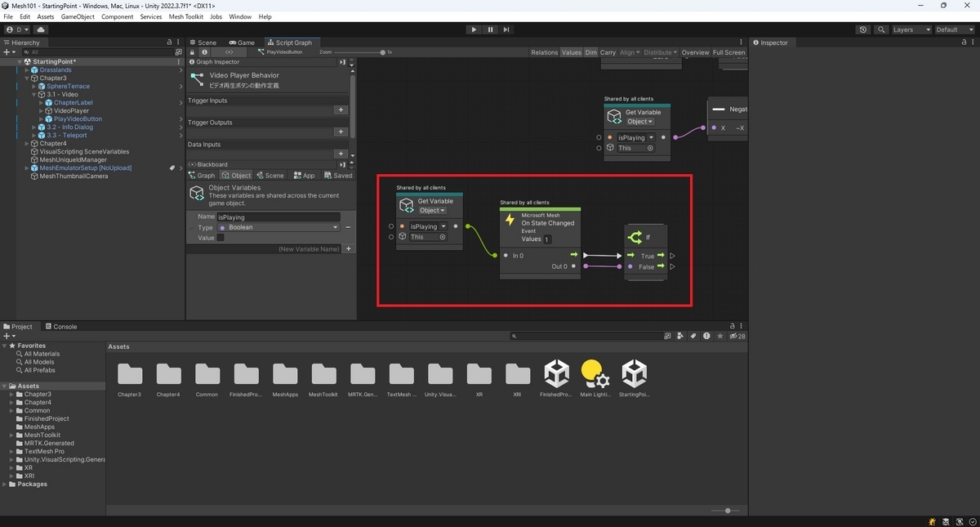This screenshot has height=527, width=980.
Task: Expand the Chapter4 object
Action: [x=26, y=144]
